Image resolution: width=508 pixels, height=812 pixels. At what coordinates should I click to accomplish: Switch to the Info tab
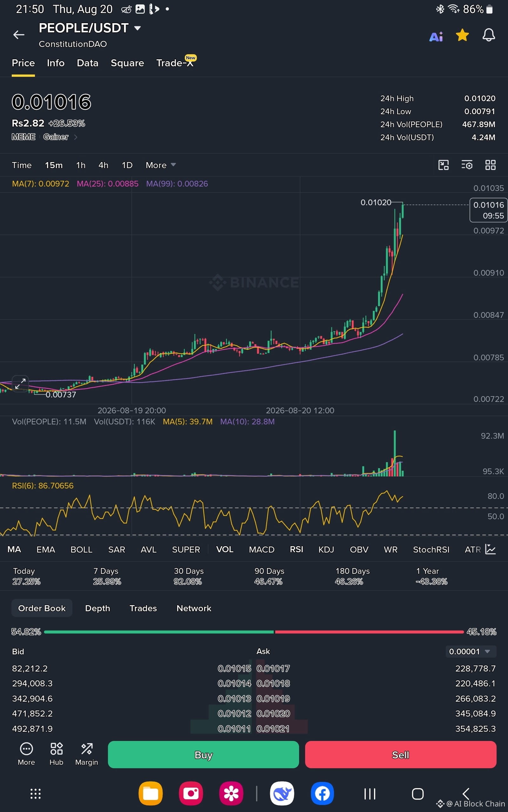(x=56, y=63)
